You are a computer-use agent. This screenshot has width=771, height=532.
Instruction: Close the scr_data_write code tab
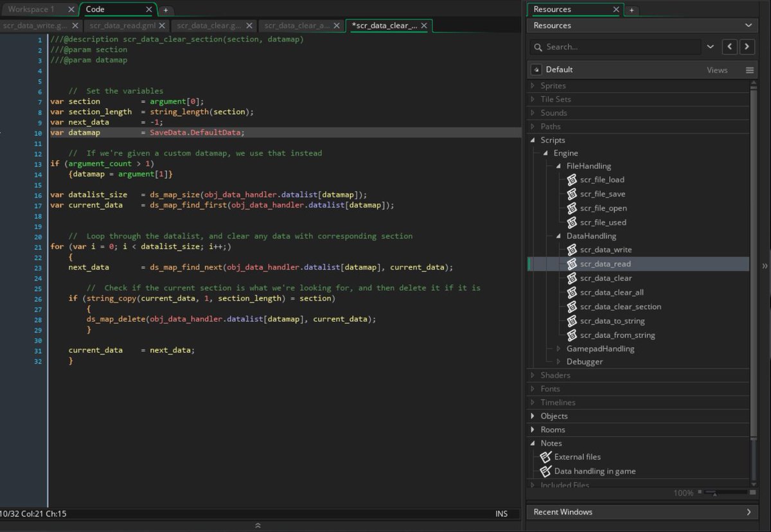click(x=75, y=26)
